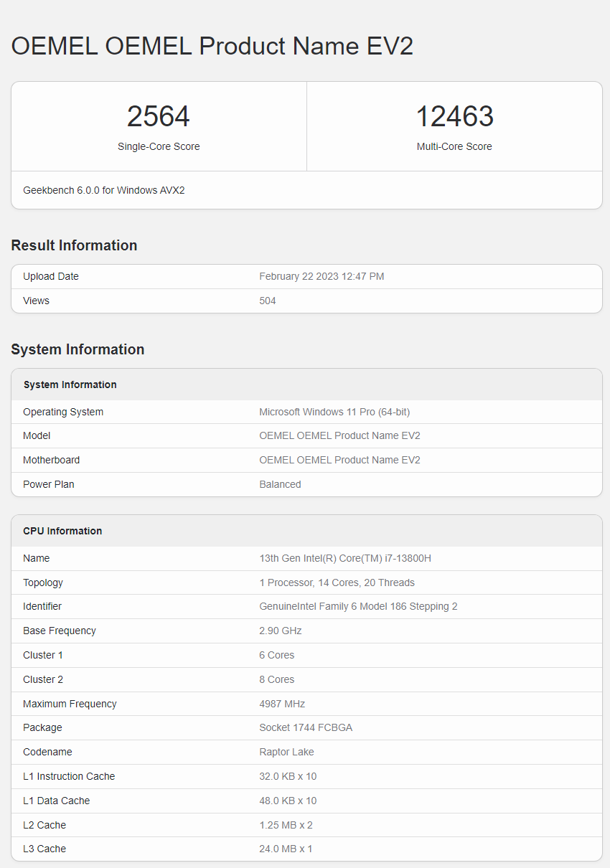Click the Socket 1744 FCBGA package value
This screenshot has width=610, height=868.
pyautogui.click(x=306, y=728)
